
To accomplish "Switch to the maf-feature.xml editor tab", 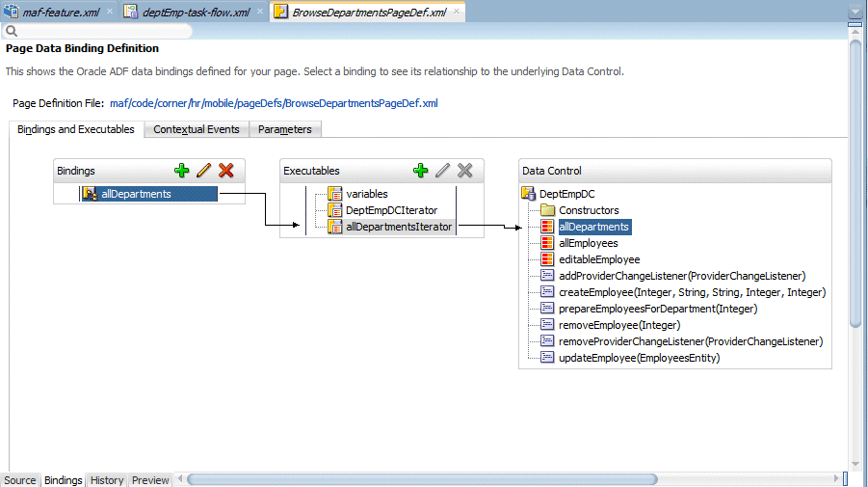I will coord(61,13).
